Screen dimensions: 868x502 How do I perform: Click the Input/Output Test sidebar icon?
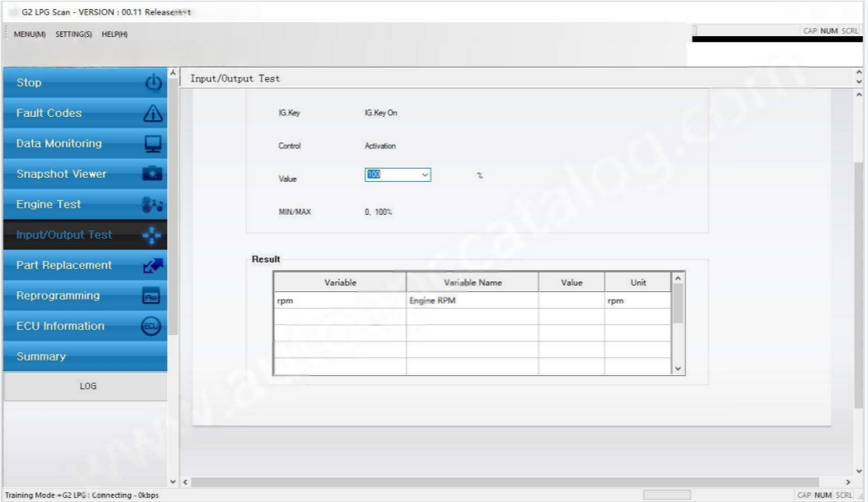coord(153,235)
